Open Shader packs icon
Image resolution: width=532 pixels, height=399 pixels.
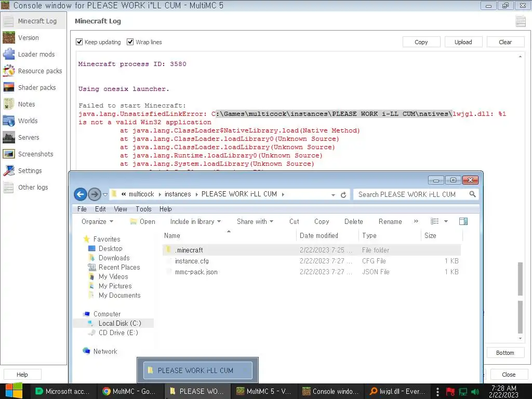tap(9, 87)
